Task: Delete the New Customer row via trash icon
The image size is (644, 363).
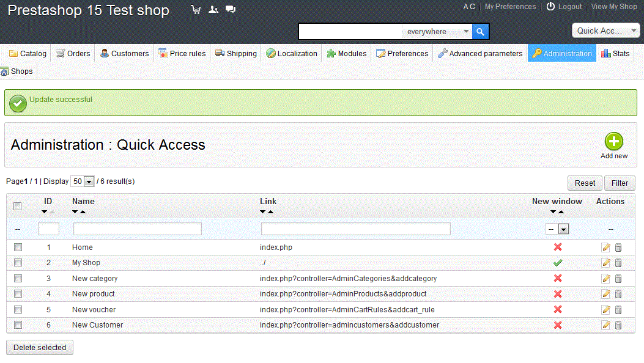Action: 618,325
